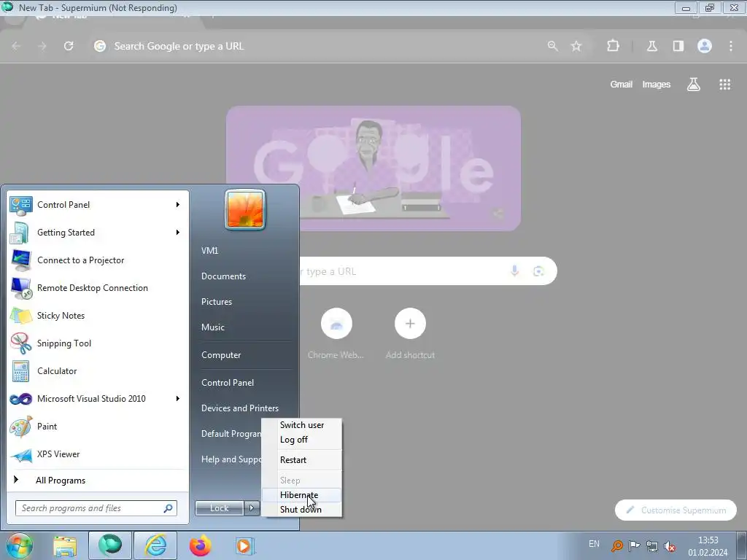Viewport: 747px width, 560px height.
Task: Launch the Snipping Tool
Action: pyautogui.click(x=98, y=343)
